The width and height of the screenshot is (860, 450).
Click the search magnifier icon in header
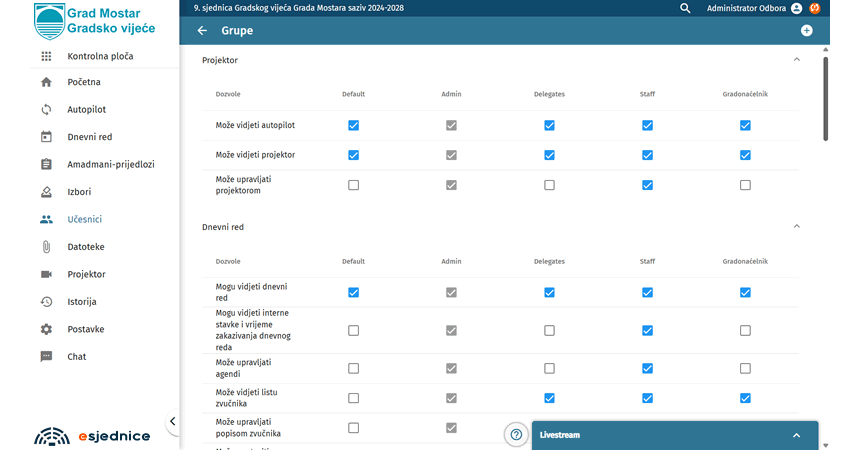[685, 8]
